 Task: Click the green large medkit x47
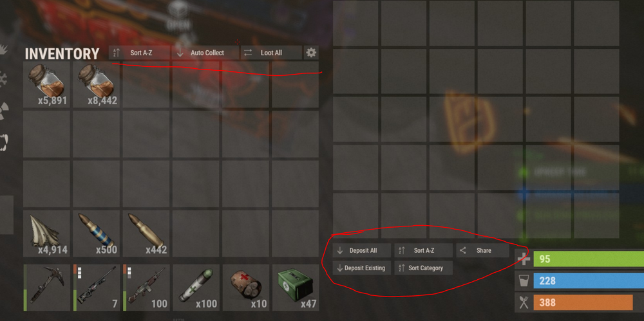pos(296,288)
